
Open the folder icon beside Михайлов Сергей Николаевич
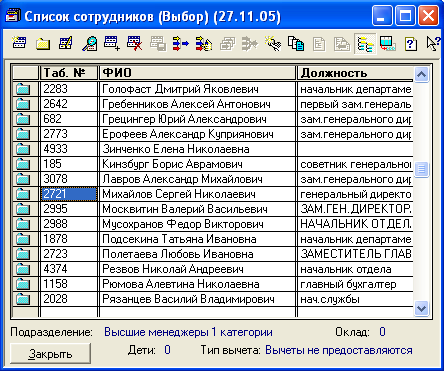23,194
